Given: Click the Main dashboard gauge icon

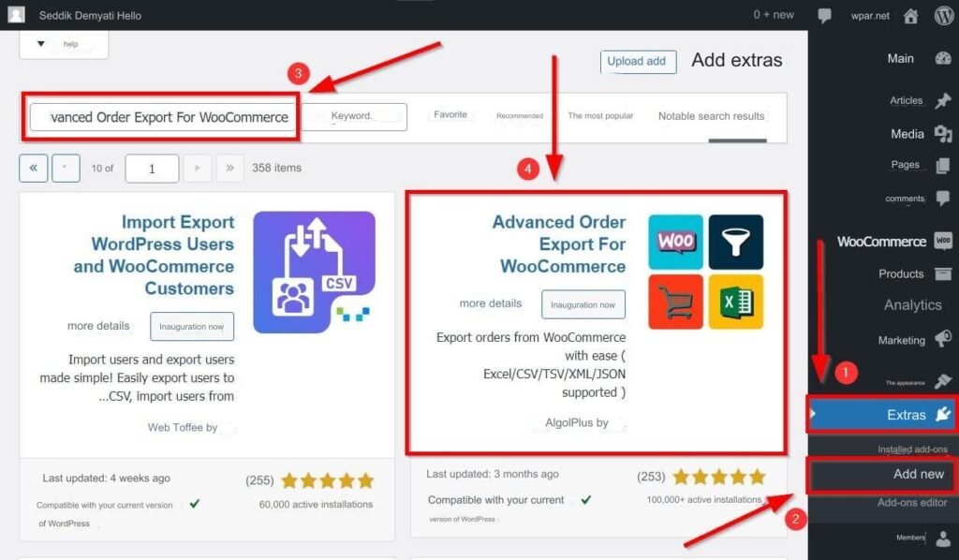Looking at the screenshot, I should click(943, 58).
